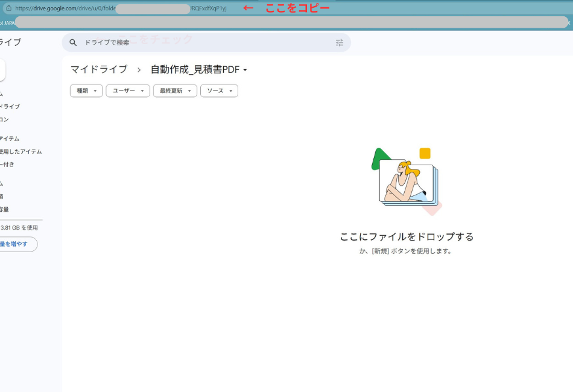Click the ここにファイルをドロップする drop area

coord(407,237)
